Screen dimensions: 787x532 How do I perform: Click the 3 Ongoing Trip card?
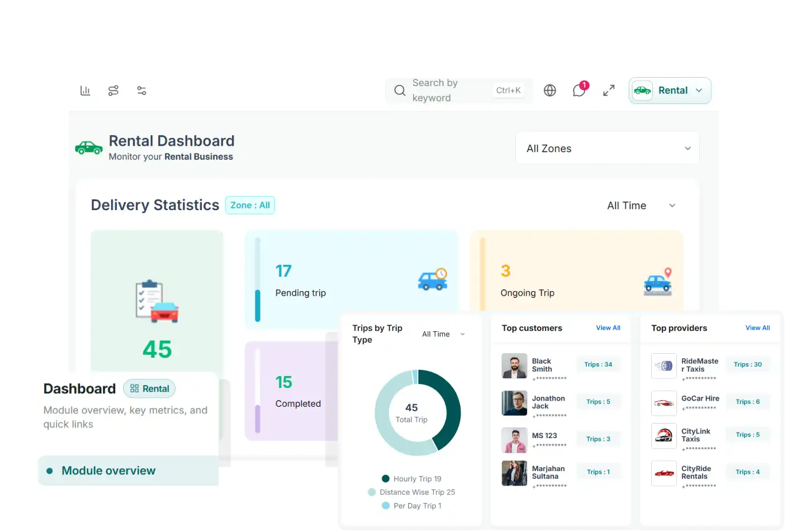tap(576, 271)
